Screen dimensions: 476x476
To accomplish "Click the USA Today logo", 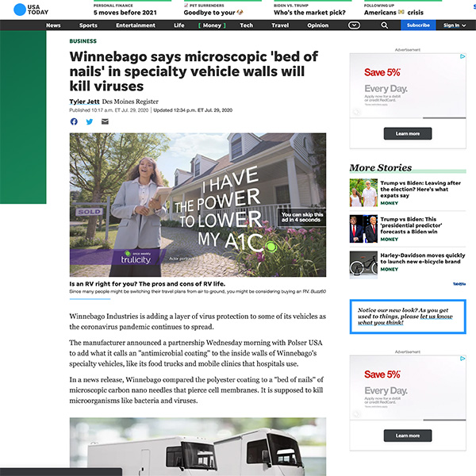I will [x=29, y=10].
